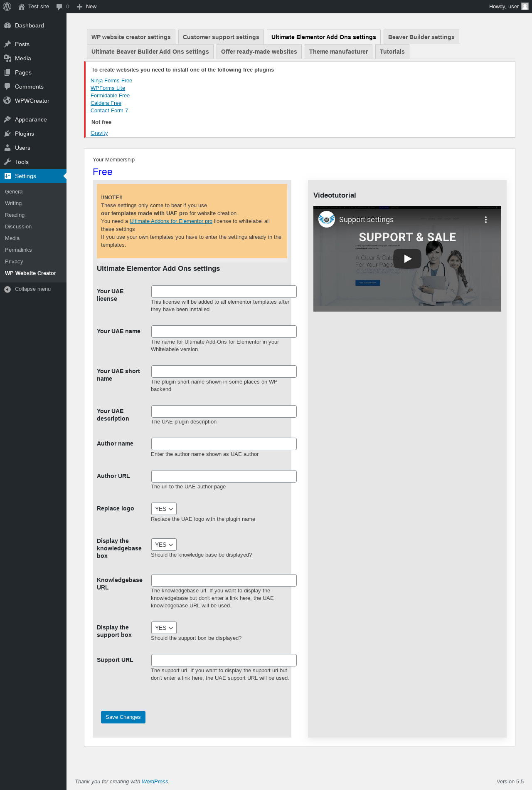The width and height of the screenshot is (532, 790).
Task: Play the Support settings video tutorial
Action: pos(407,259)
